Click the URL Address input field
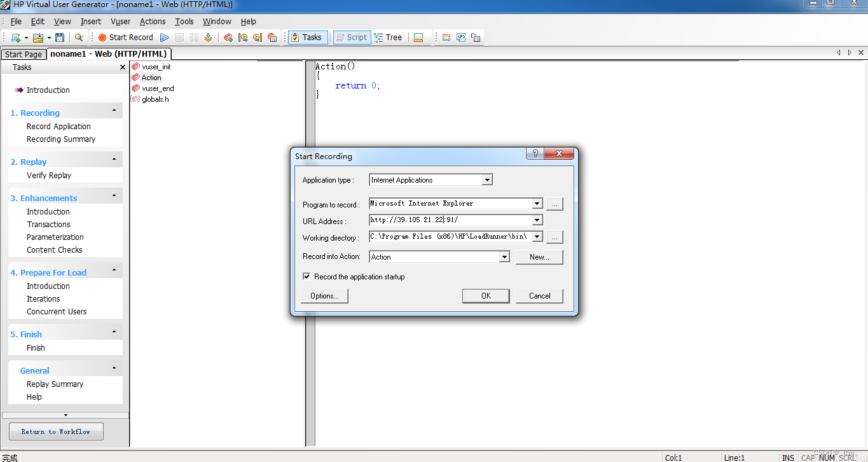Viewport: 868px width, 462px height. pyautogui.click(x=450, y=220)
